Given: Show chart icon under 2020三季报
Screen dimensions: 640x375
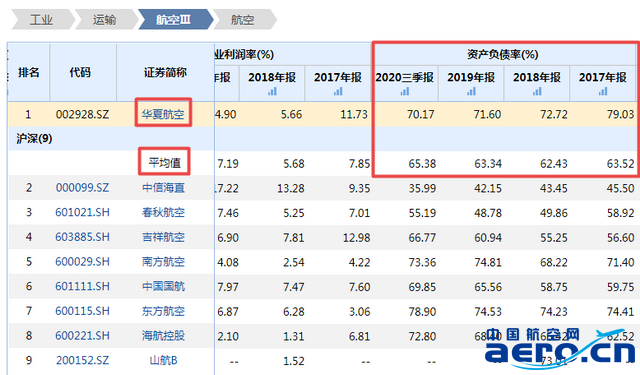Looking at the screenshot, I should pyautogui.click(x=404, y=92).
